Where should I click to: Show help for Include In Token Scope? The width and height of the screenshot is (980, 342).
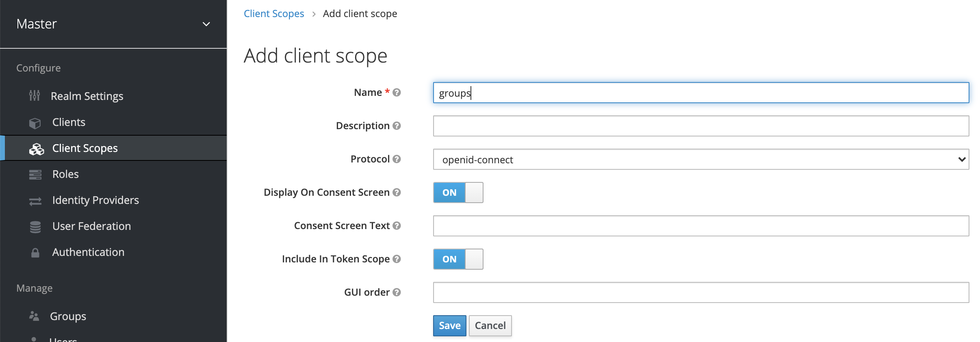click(x=397, y=259)
